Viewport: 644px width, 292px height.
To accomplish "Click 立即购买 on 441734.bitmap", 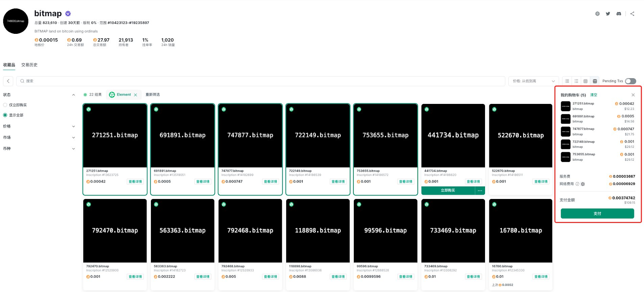I will (x=448, y=191).
